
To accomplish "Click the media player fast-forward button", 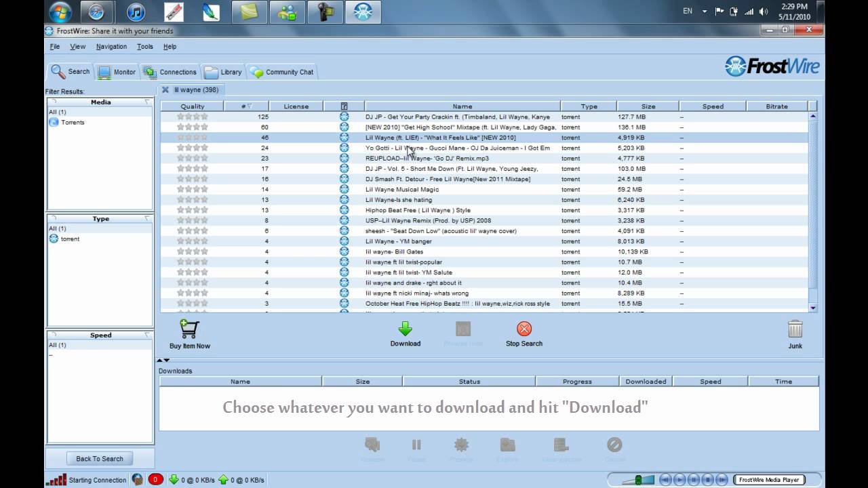I will (722, 480).
